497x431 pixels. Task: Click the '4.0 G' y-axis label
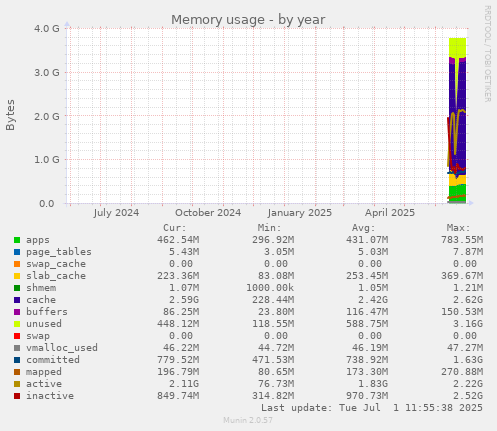(x=47, y=28)
